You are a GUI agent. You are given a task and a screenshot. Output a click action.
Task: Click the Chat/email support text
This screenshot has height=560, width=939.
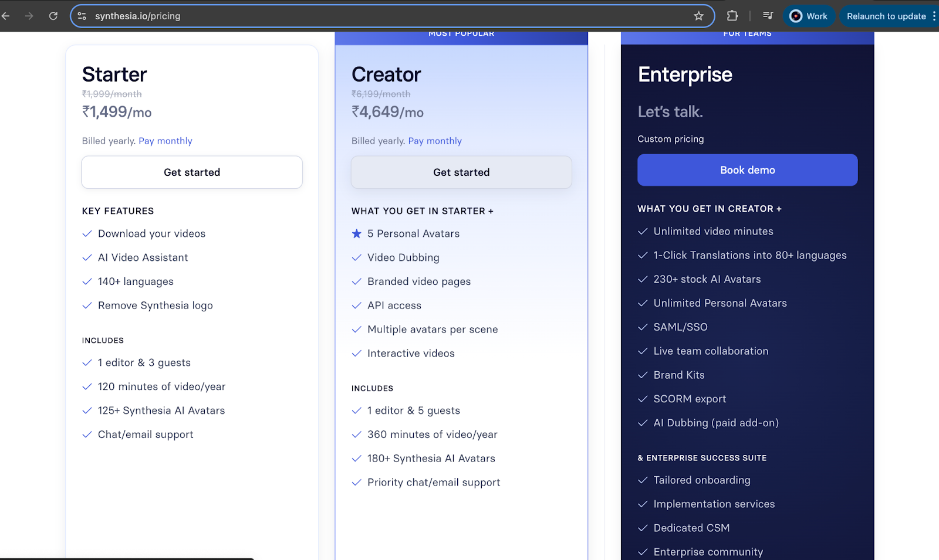(x=146, y=435)
